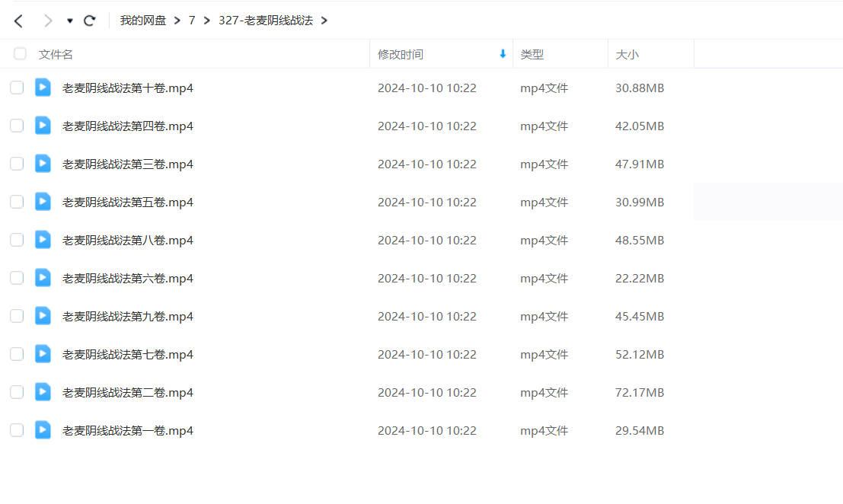The width and height of the screenshot is (843, 504).
Task: Select file name 老麦阴线战法第十卷.mp4
Action: [x=128, y=88]
